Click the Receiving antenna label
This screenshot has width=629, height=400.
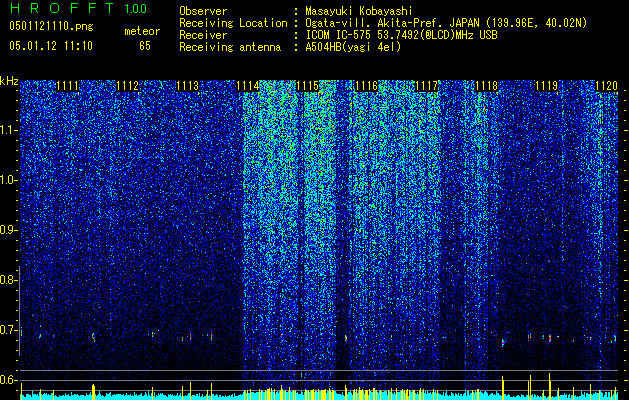click(x=230, y=47)
